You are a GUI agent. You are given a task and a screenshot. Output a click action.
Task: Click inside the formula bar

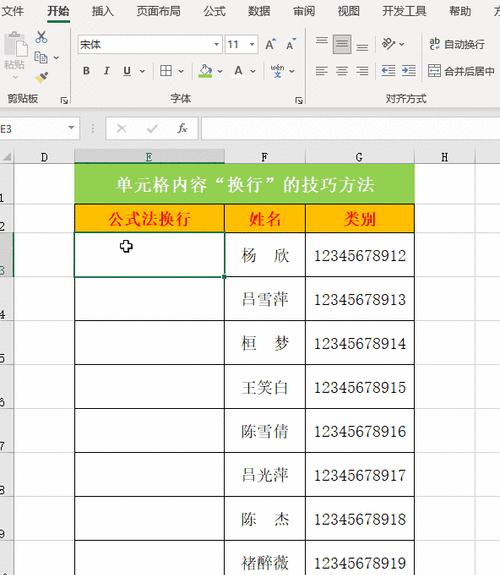350,128
